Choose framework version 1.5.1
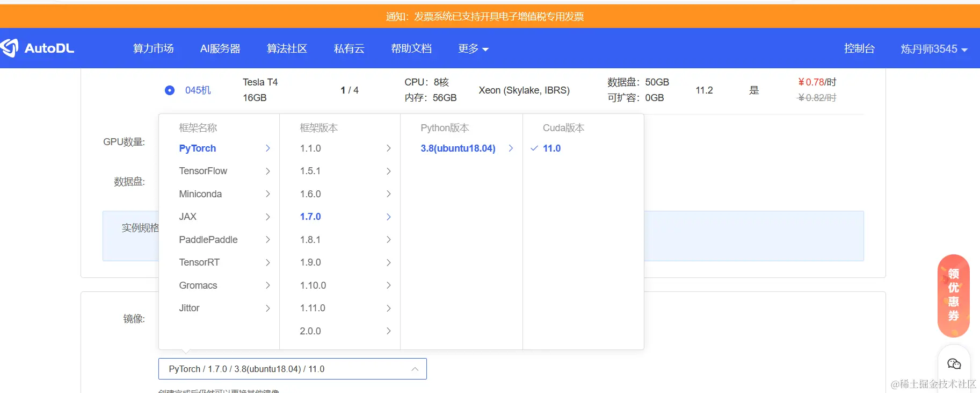This screenshot has width=980, height=393. [x=310, y=171]
